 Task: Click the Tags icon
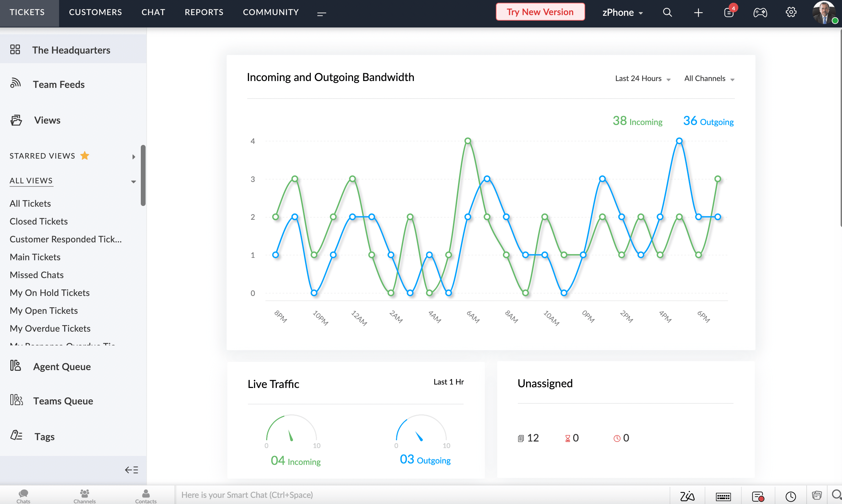16,435
